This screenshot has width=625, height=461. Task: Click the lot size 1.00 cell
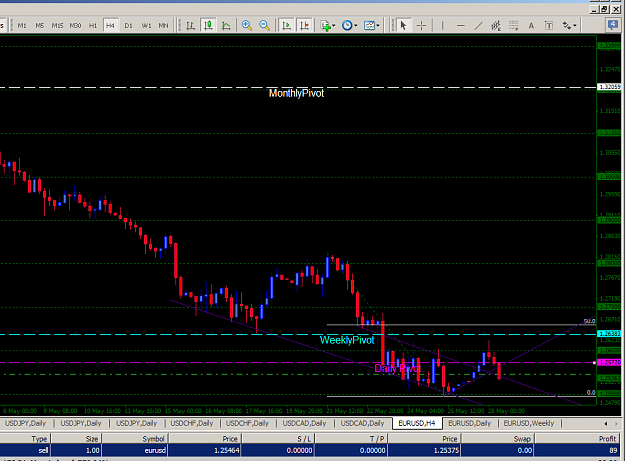coord(76,450)
